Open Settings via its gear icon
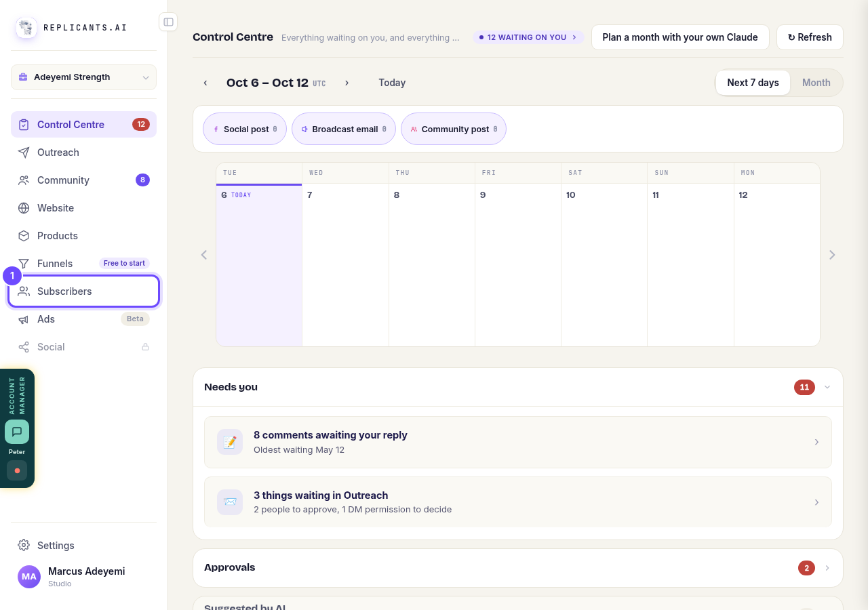The image size is (868, 610). pyautogui.click(x=24, y=545)
